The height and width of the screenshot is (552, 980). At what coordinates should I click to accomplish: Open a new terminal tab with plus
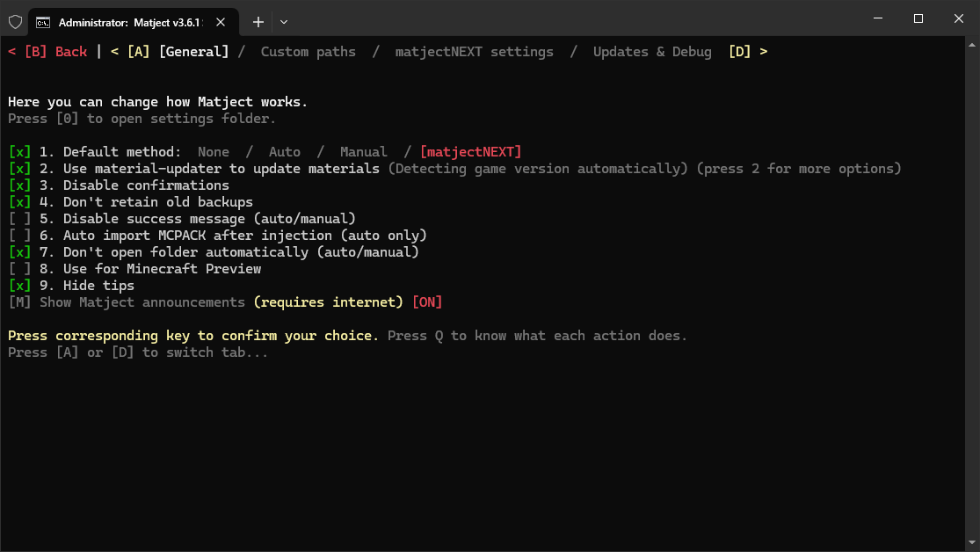click(x=258, y=22)
